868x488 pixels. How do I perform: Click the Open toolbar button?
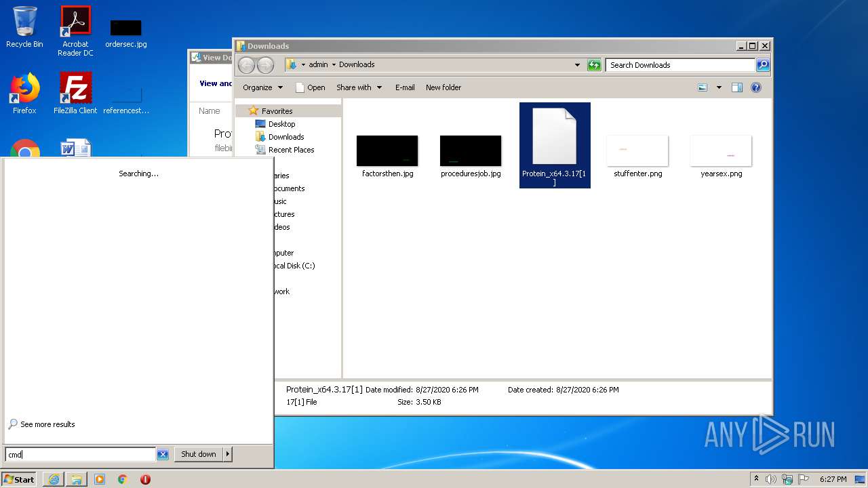[x=311, y=87]
